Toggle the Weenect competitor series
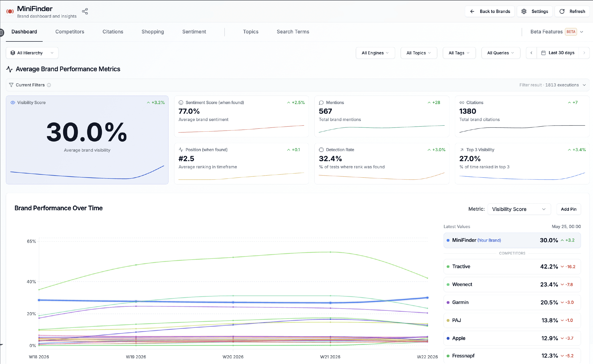The image size is (593, 364). pos(512,285)
